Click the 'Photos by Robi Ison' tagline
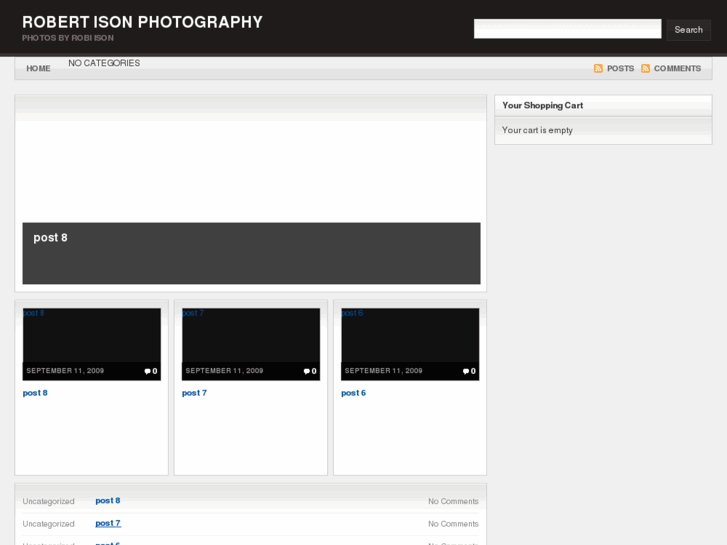The height and width of the screenshot is (545, 727). pos(68,38)
